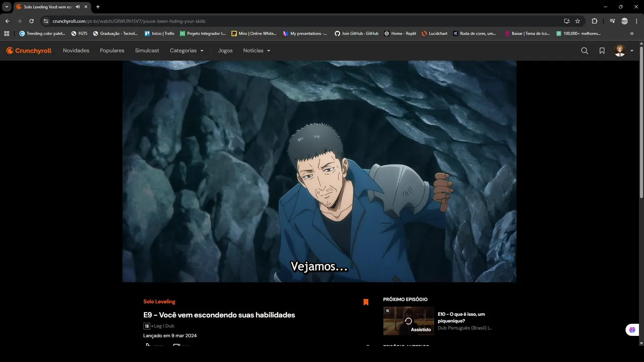Click the release date Lançado em 9 mar 2024

pyautogui.click(x=170, y=336)
